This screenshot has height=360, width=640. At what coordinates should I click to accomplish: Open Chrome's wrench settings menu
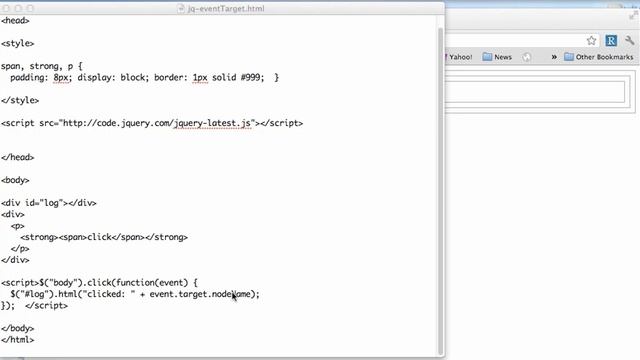pos(629,40)
